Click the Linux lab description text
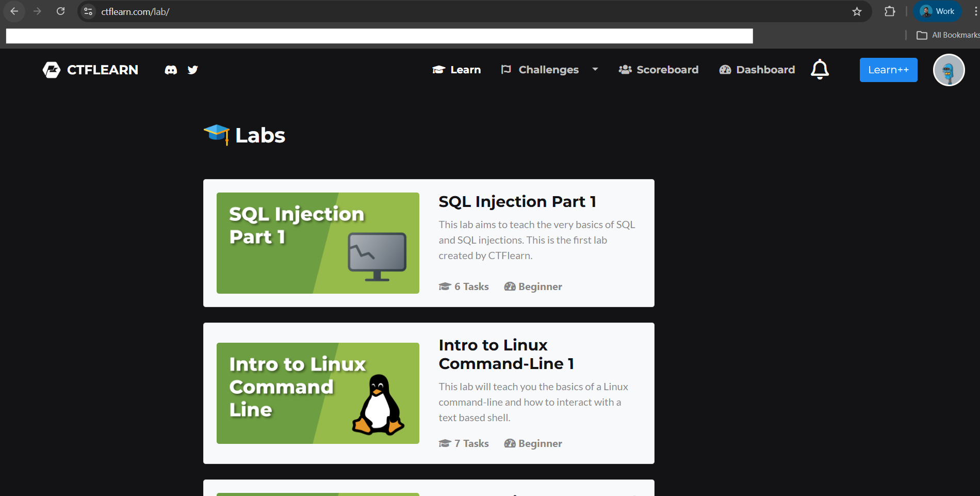This screenshot has width=980, height=496. pos(533,402)
